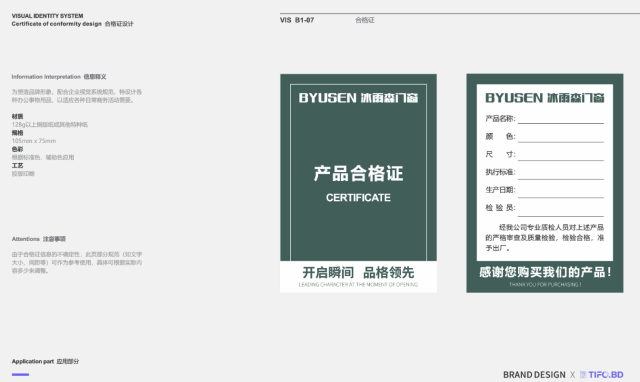Click the 'TIFO.BD' logo in footer
This screenshot has height=382, width=640.
click(x=602, y=375)
